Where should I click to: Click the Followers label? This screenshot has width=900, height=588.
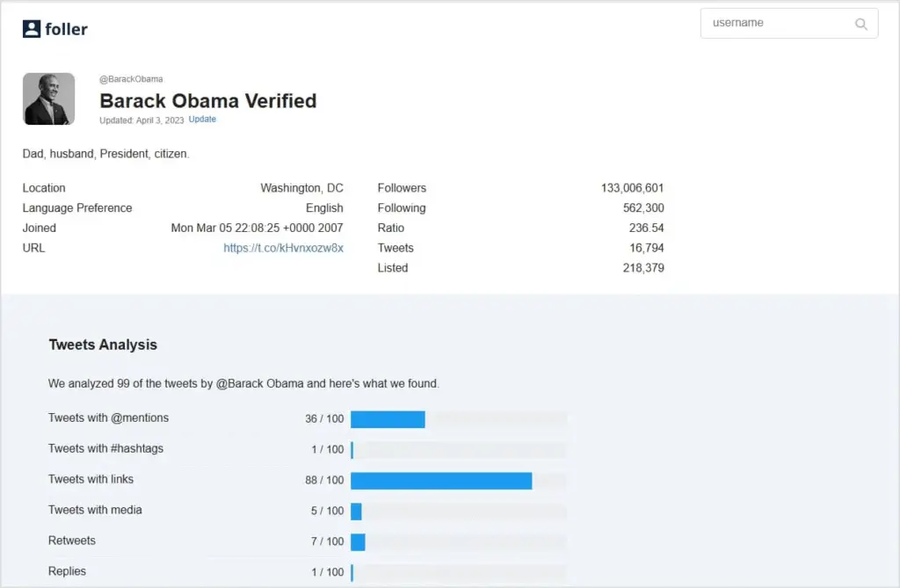tap(402, 188)
